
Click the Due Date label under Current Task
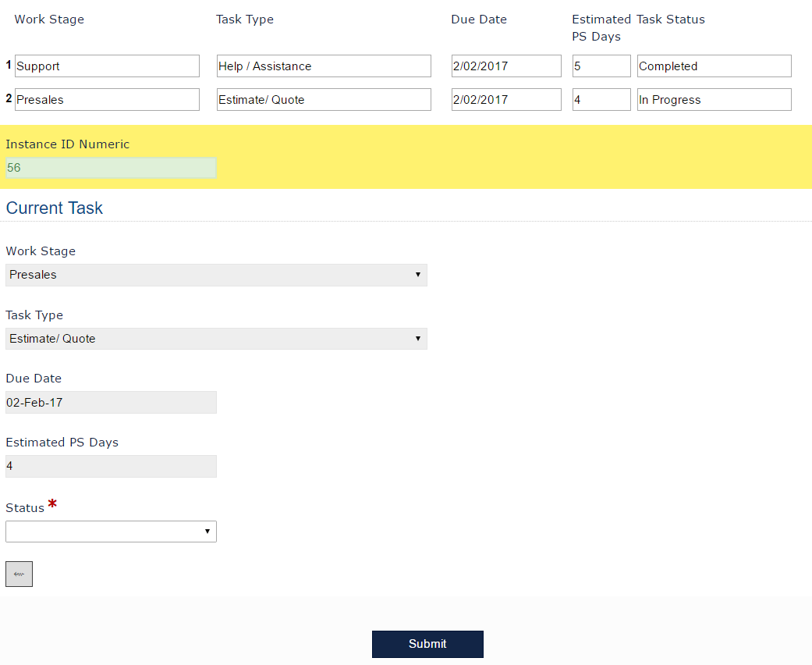pyautogui.click(x=34, y=379)
